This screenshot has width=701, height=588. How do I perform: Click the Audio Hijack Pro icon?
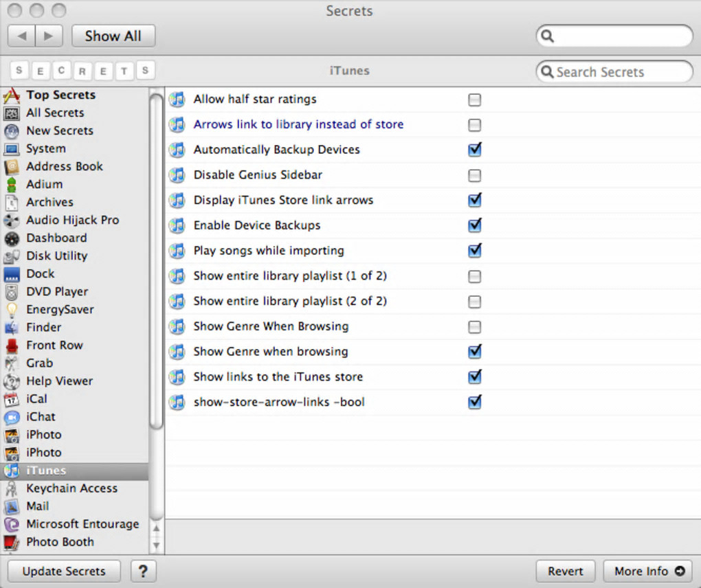point(12,220)
